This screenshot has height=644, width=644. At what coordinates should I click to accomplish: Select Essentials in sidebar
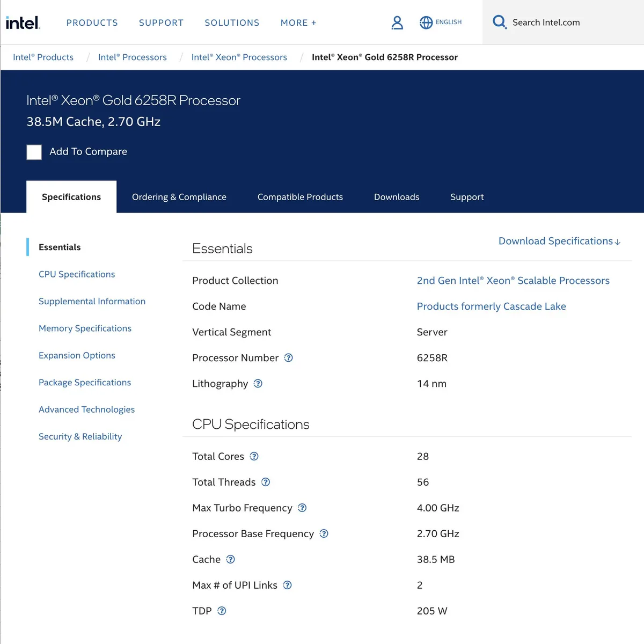coord(60,247)
